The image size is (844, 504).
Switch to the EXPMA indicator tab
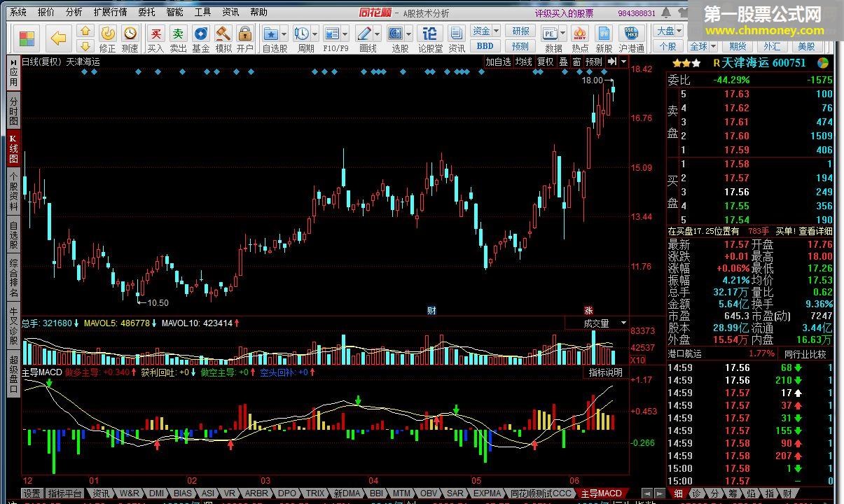pos(487,493)
